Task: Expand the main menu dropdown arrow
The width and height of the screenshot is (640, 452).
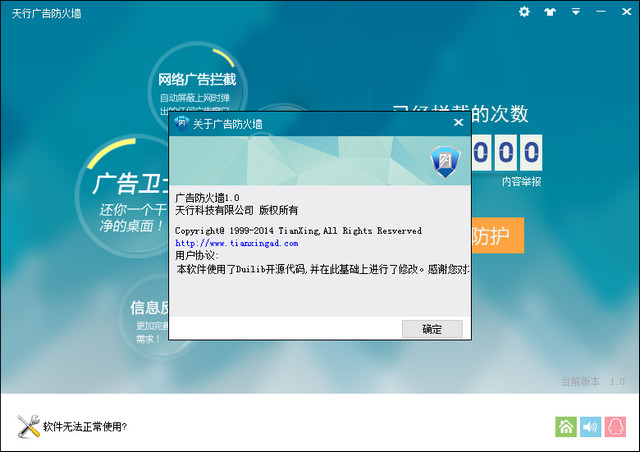Action: click(x=575, y=12)
